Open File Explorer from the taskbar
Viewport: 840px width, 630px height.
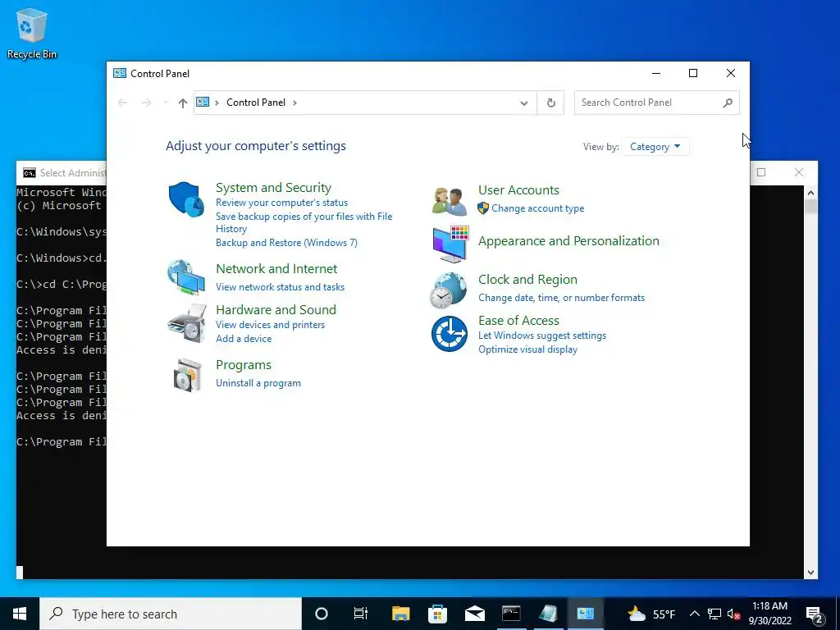[400, 614]
